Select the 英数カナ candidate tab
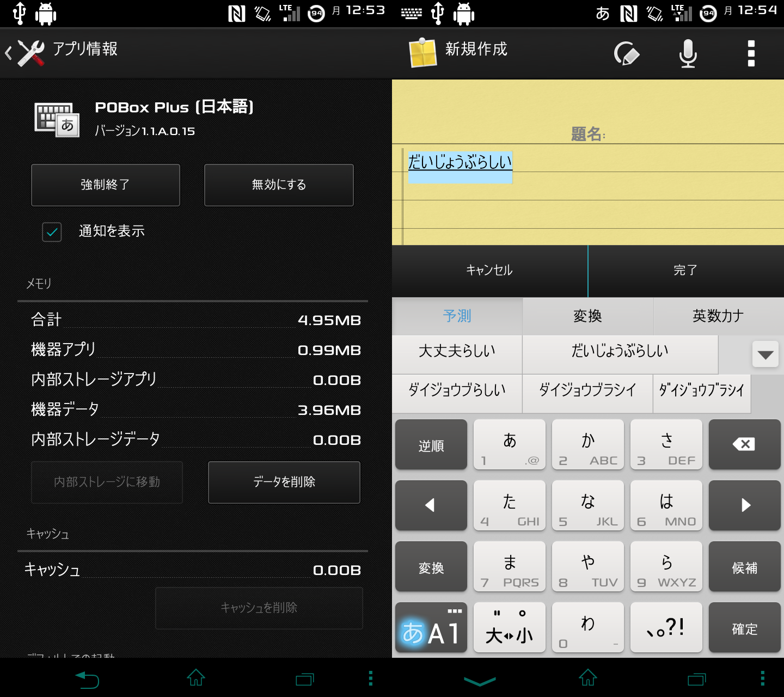784x697 pixels. pos(719,316)
